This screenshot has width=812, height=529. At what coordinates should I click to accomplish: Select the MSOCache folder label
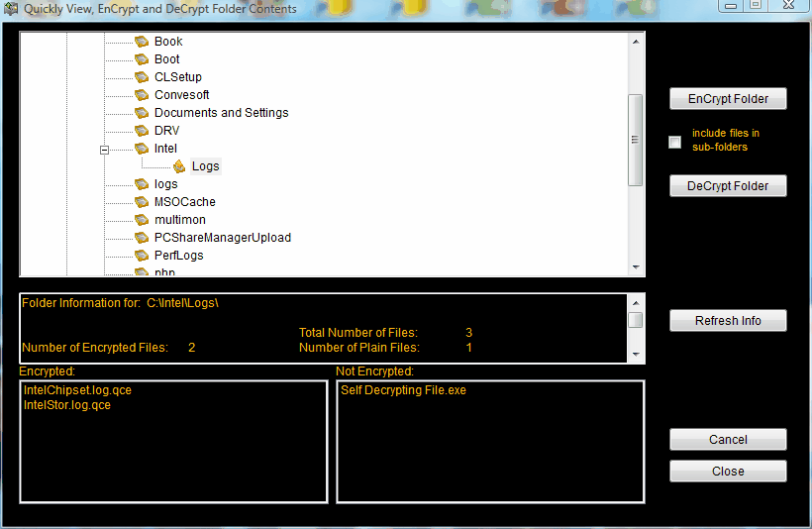(x=185, y=201)
